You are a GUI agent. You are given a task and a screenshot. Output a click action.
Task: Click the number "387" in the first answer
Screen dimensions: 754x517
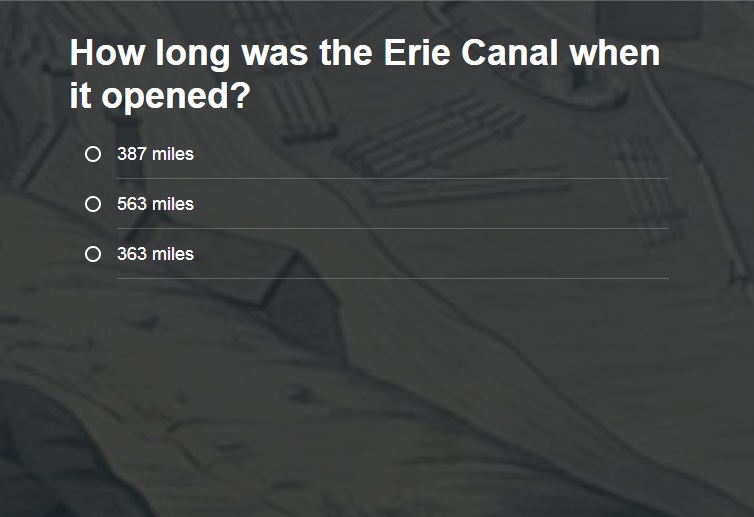click(x=132, y=154)
